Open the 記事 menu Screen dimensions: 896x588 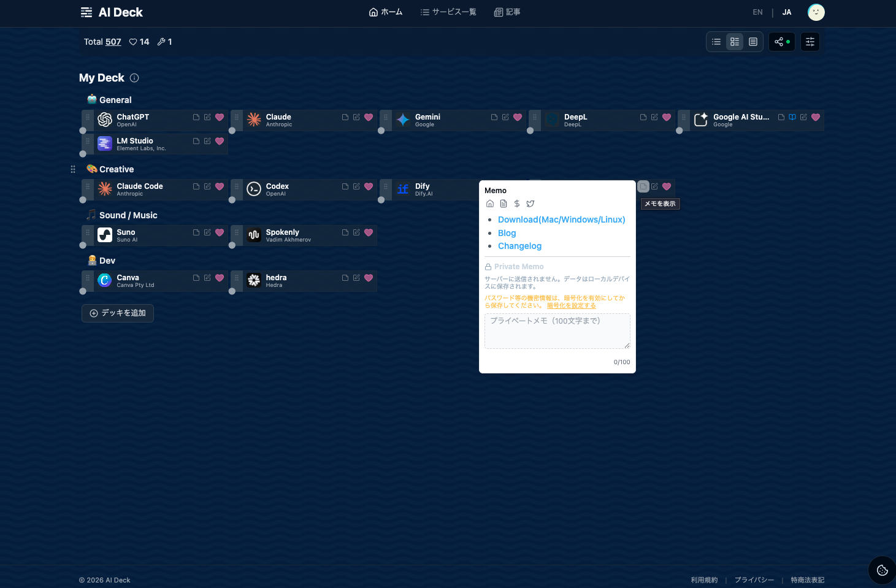507,12
